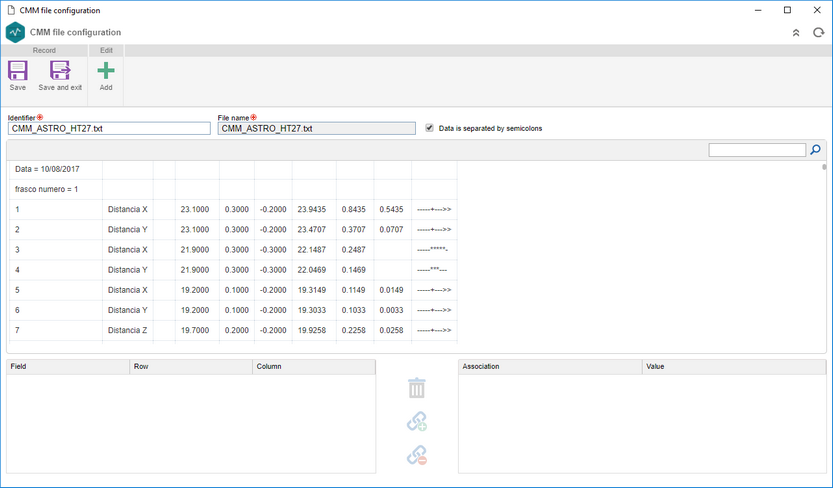Click the value 22.1487
The image size is (833, 488).
click(312, 250)
